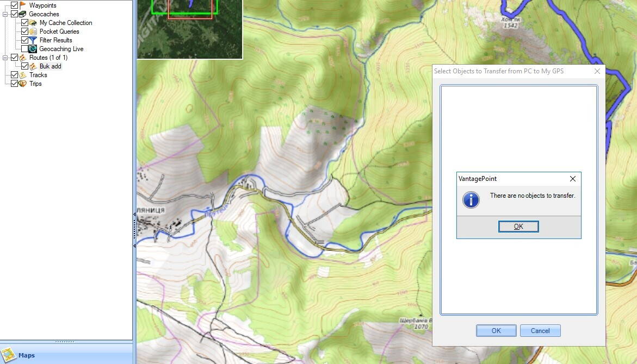
Task: Select the Buk add route item
Action: pyautogui.click(x=50, y=66)
